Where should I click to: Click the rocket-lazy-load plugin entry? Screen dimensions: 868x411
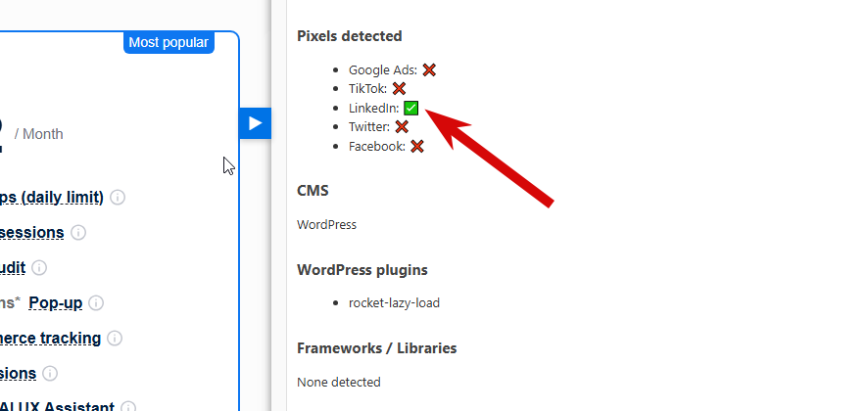[394, 302]
